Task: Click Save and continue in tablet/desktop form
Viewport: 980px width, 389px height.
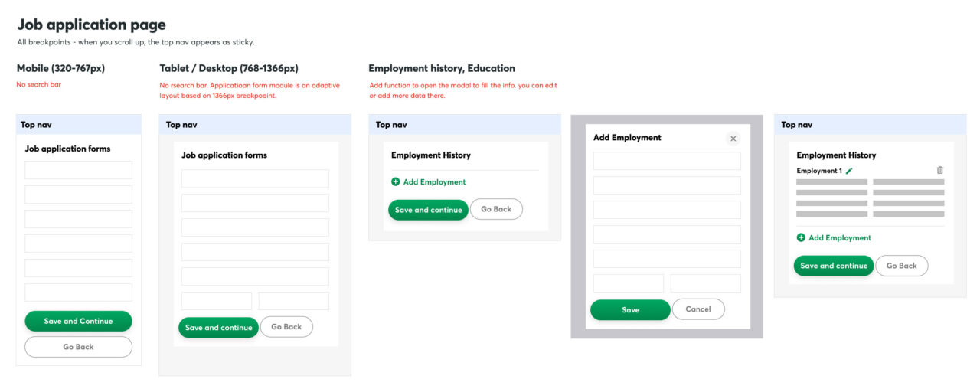Action: [x=218, y=328]
